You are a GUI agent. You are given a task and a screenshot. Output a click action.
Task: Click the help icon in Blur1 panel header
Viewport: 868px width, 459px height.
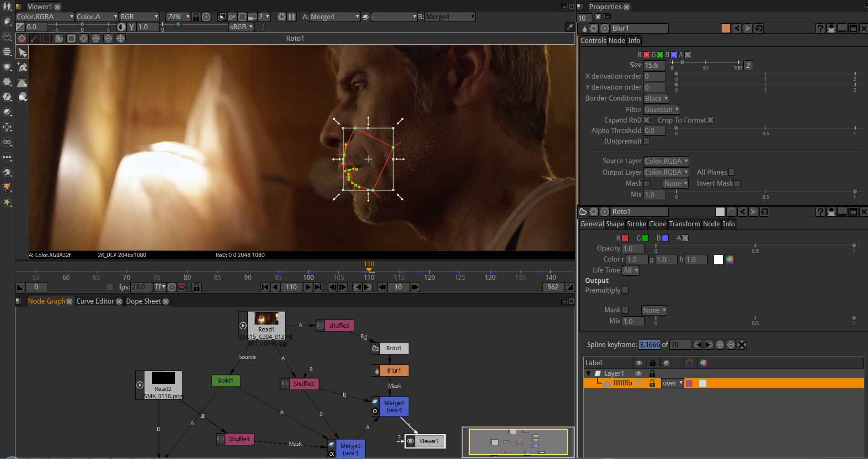(820, 28)
